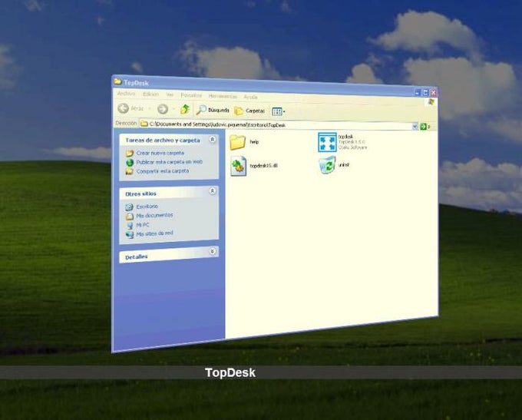
Task: Click the Mis documentos folder icon
Action: click(x=130, y=217)
